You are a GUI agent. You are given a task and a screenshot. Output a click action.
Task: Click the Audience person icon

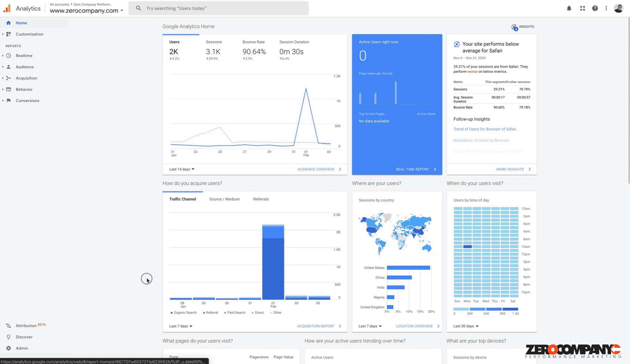click(x=8, y=67)
